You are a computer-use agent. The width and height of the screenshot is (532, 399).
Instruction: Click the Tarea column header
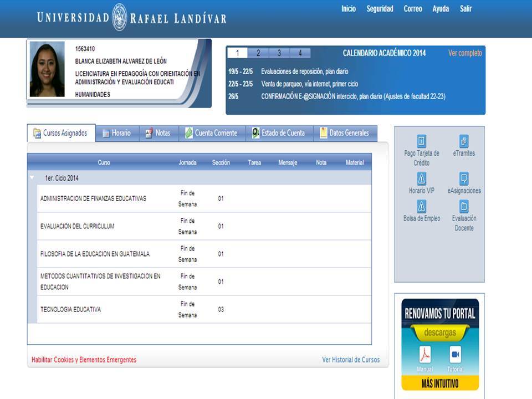pos(254,162)
